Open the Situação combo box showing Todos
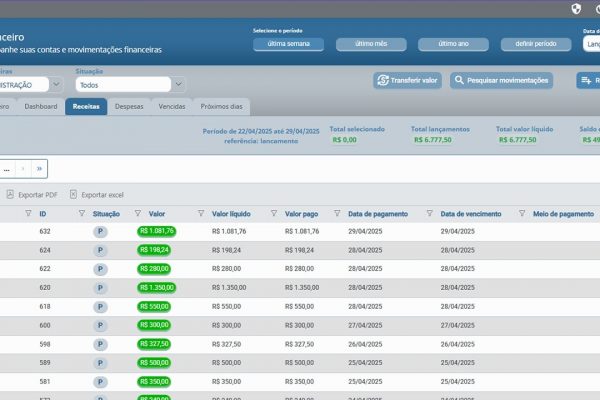 point(123,84)
